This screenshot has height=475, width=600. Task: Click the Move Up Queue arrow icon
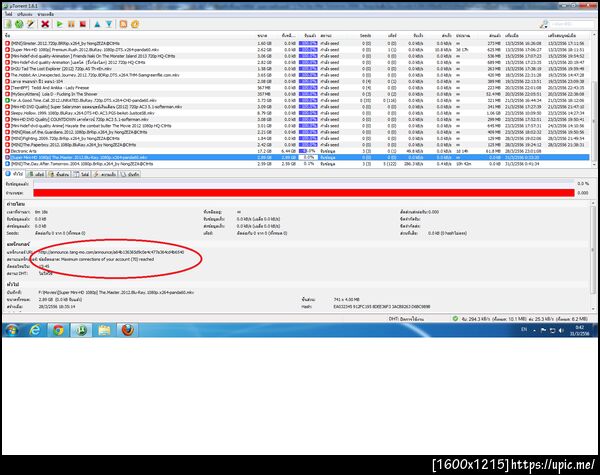pos(97,24)
